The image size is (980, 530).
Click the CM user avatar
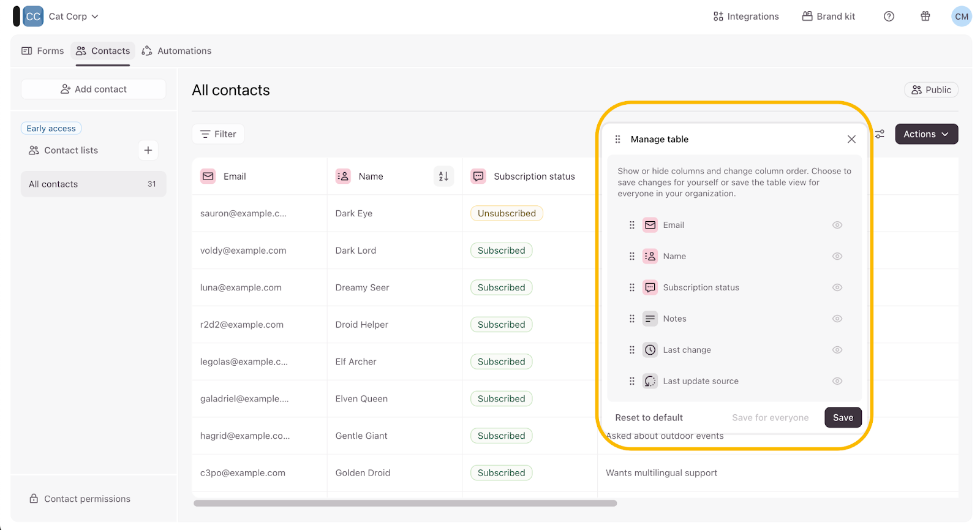(x=961, y=17)
